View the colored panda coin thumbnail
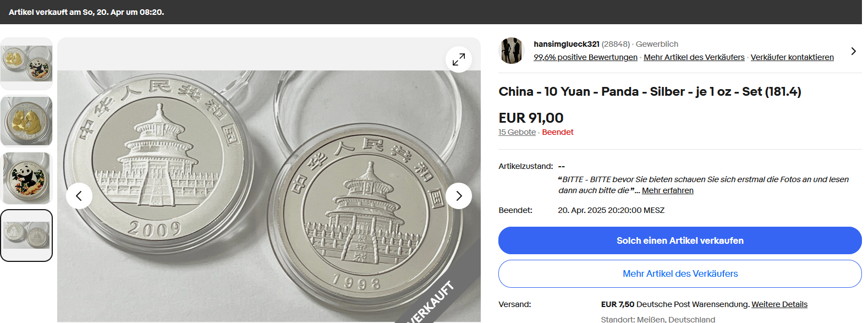This screenshot has height=323, width=868. [x=26, y=178]
